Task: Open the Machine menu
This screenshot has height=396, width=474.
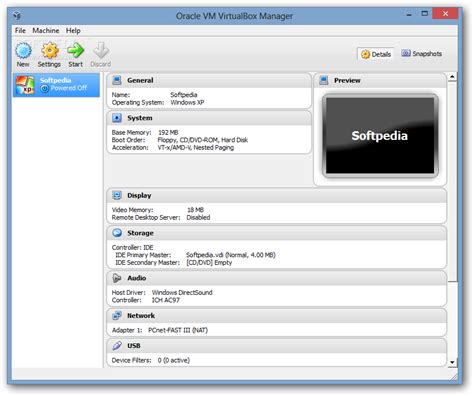Action: click(46, 31)
